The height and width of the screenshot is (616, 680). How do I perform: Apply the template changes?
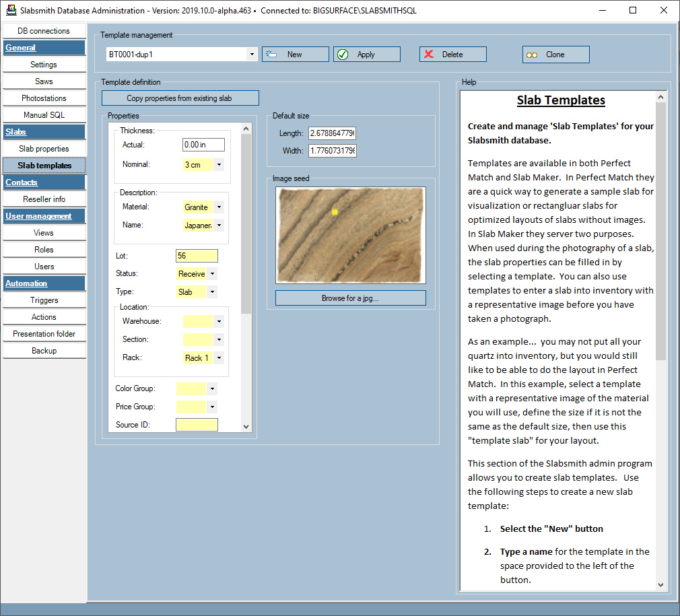coord(367,54)
